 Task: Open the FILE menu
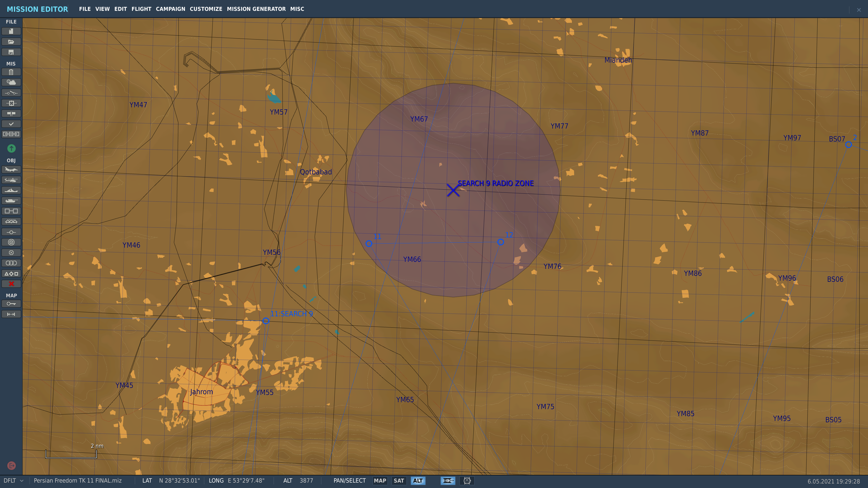[x=85, y=9]
